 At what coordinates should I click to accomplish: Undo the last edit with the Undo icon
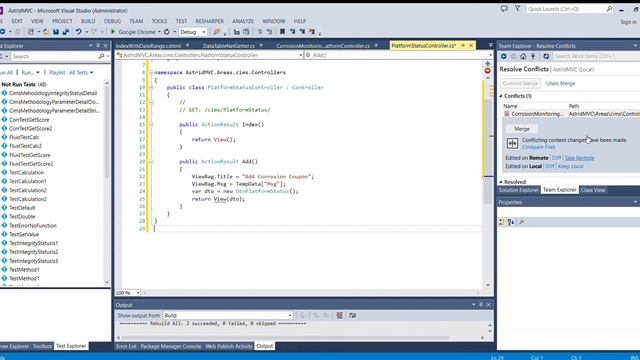(78, 32)
